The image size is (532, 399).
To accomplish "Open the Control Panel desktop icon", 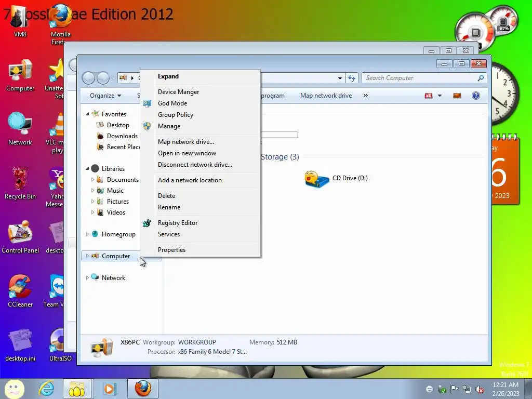I will 20,237.
